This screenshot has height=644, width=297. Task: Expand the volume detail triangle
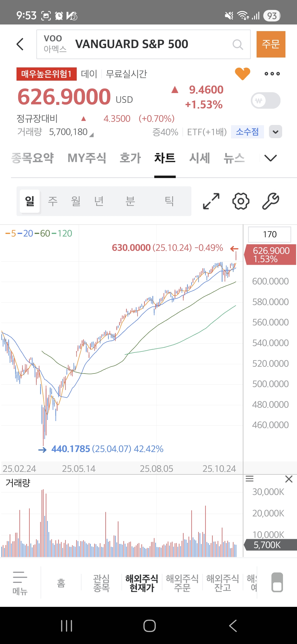(x=92, y=135)
